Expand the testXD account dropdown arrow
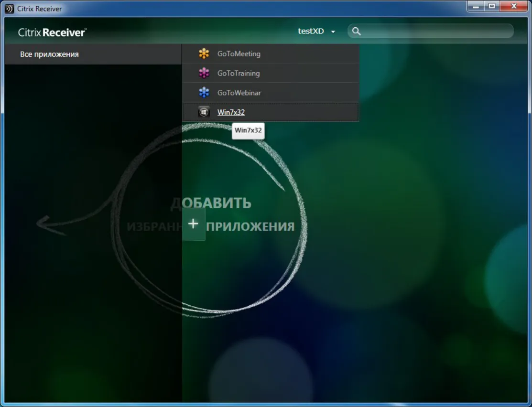Screen dimensions: 532x407 pos(333,32)
